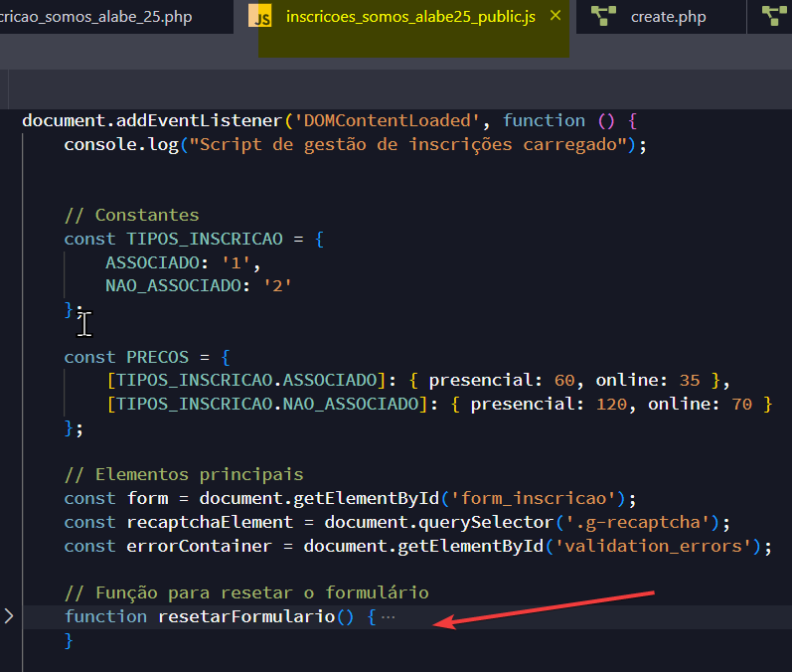Expand the folded resetarFormulario function via gutter chevron
This screenshot has height=672, width=792.
9,616
